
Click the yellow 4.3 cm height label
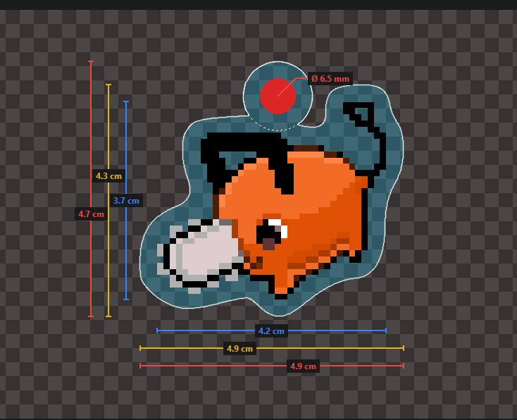coord(108,176)
